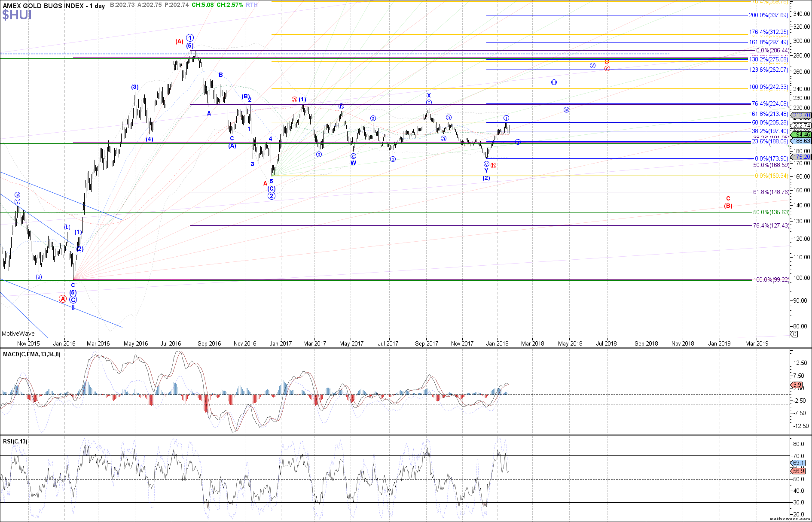This screenshot has width=812, height=522.
Task: Select the red 56.9 RSI value tag
Action: (798, 471)
